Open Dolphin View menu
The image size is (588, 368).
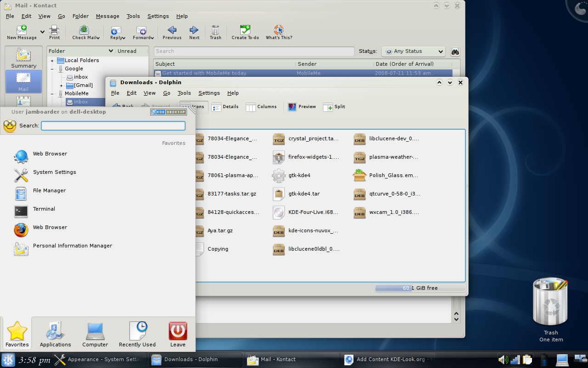click(x=149, y=93)
